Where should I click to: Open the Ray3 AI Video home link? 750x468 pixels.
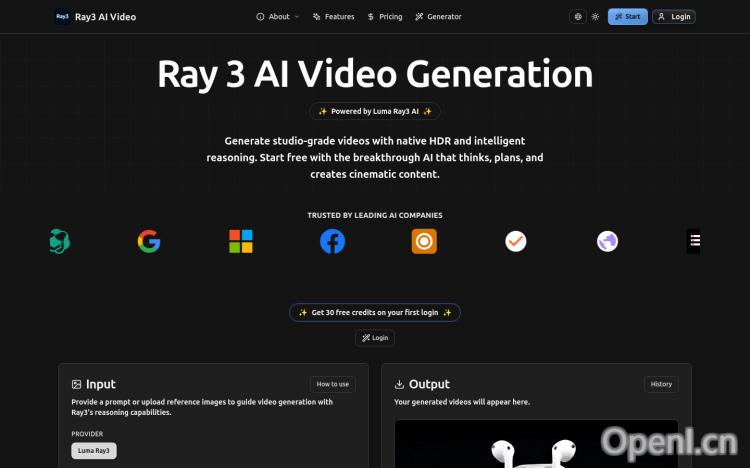pos(105,17)
